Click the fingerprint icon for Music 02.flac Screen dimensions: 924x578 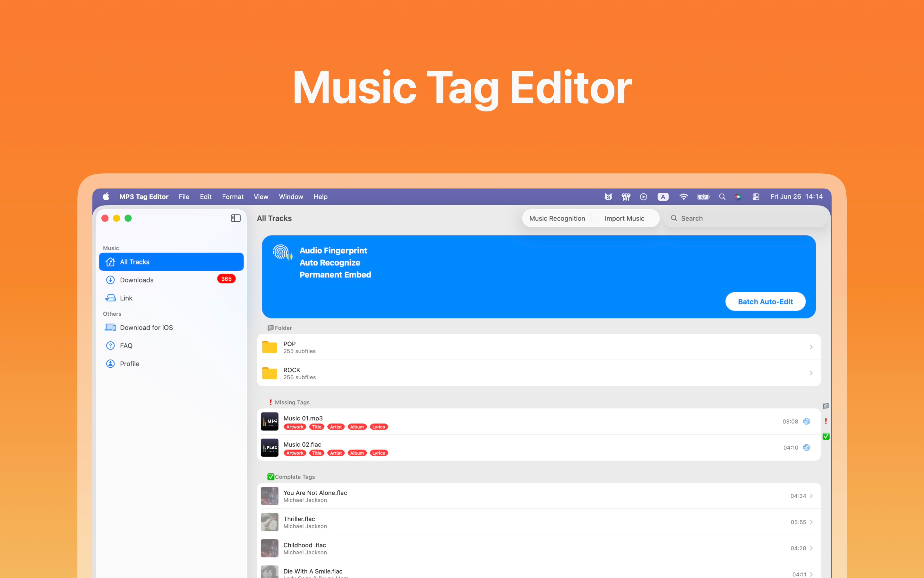(x=806, y=448)
